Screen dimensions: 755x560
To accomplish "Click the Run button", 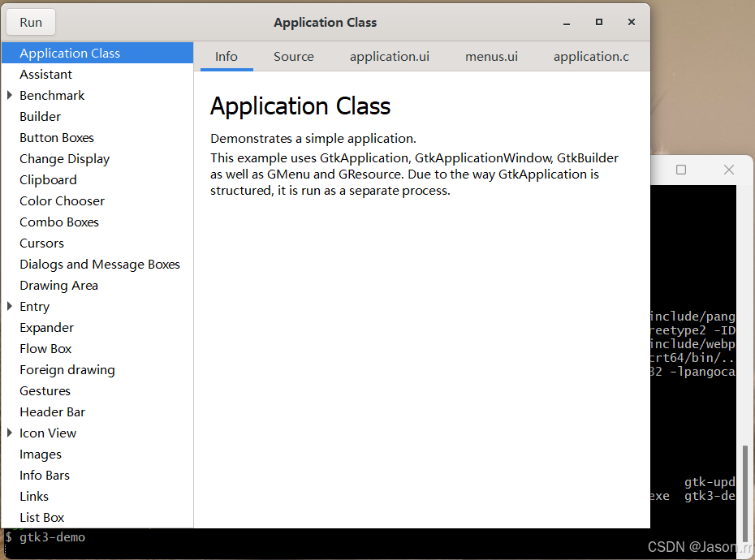I will coord(31,22).
